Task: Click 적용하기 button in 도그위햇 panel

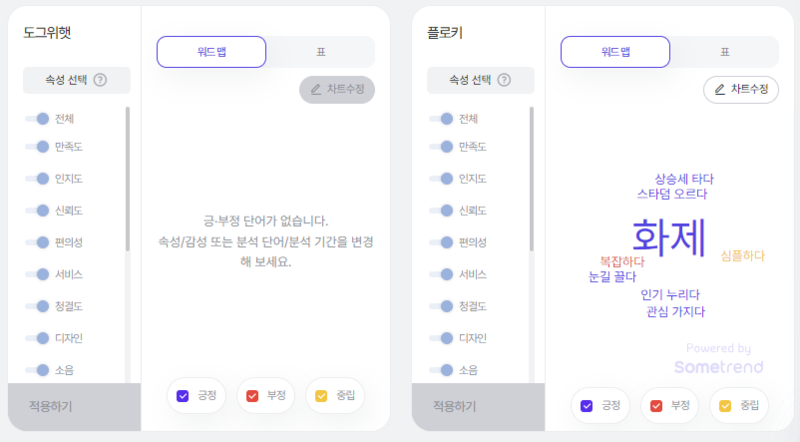Action: tap(74, 407)
